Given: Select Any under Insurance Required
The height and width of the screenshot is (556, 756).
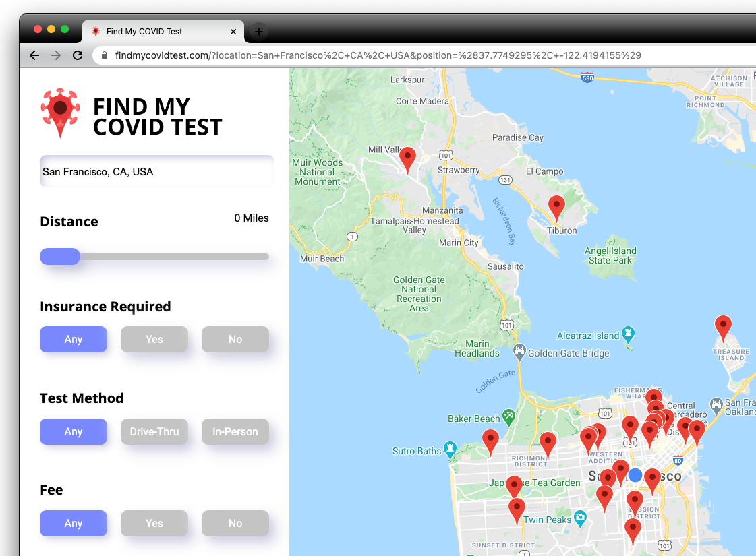Looking at the screenshot, I should click(74, 339).
